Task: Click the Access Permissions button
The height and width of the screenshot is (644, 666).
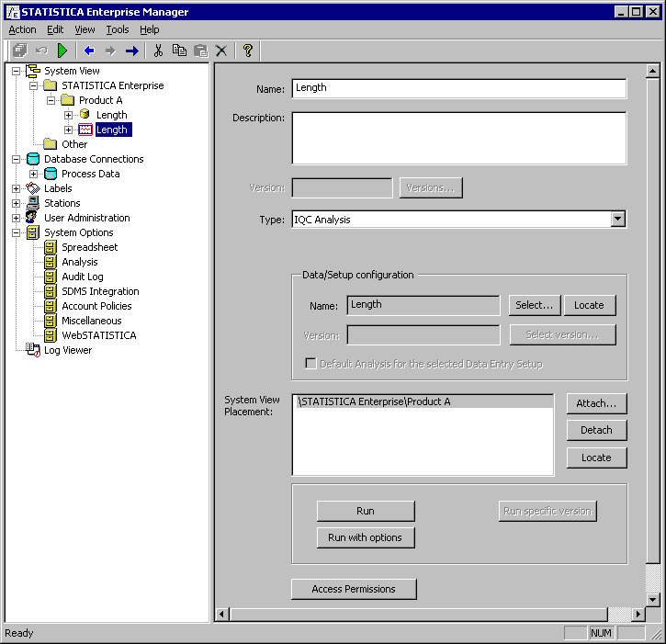Action: pyautogui.click(x=354, y=589)
